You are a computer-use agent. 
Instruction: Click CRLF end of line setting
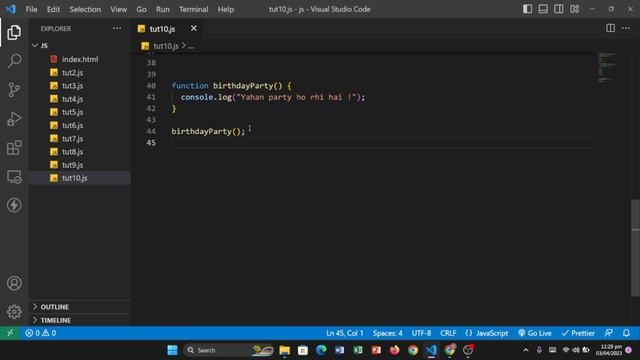coord(448,333)
